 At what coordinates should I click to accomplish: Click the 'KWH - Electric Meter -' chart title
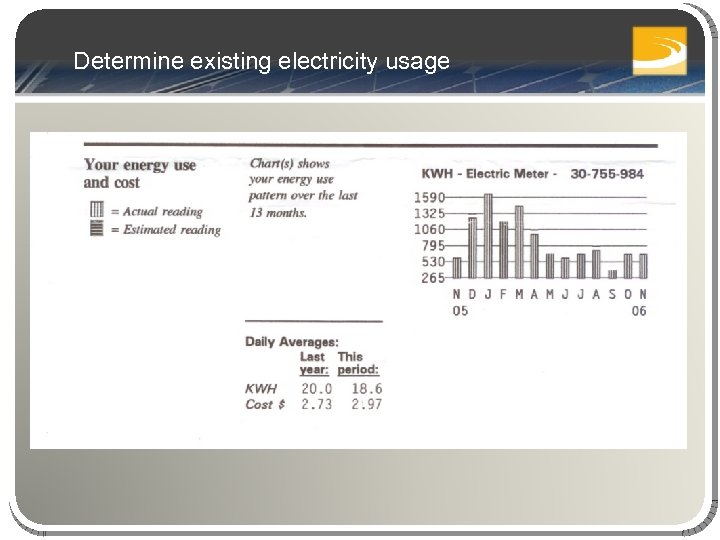pos(489,174)
